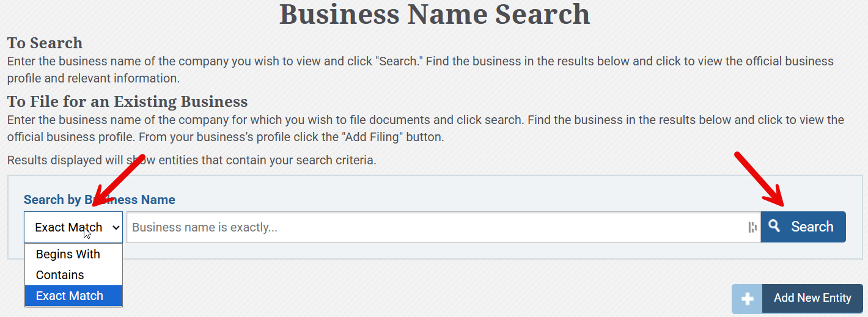Click the paragraph starting "Enter the business name...wish to view"
The image size is (868, 317).
coord(421,70)
